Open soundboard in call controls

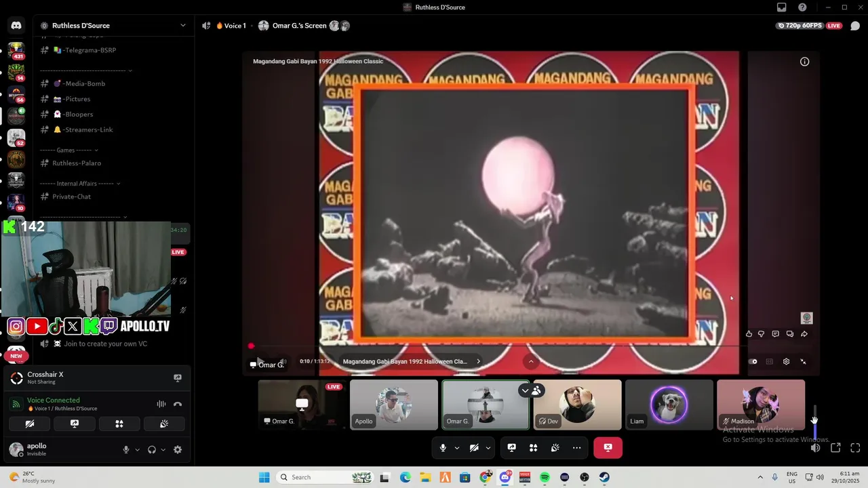pyautogui.click(x=555, y=448)
